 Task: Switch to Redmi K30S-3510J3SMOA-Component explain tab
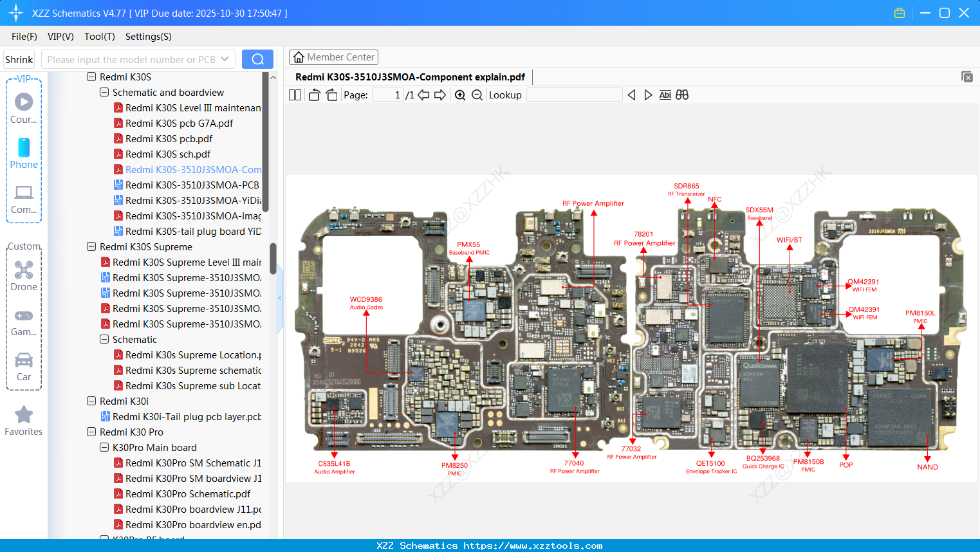pyautogui.click(x=410, y=77)
